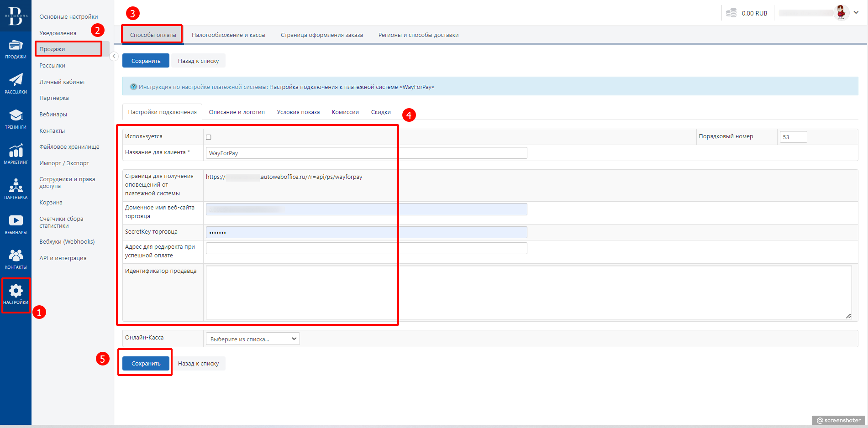Click the help question-mark icon
The height and width of the screenshot is (428, 868).
(133, 87)
